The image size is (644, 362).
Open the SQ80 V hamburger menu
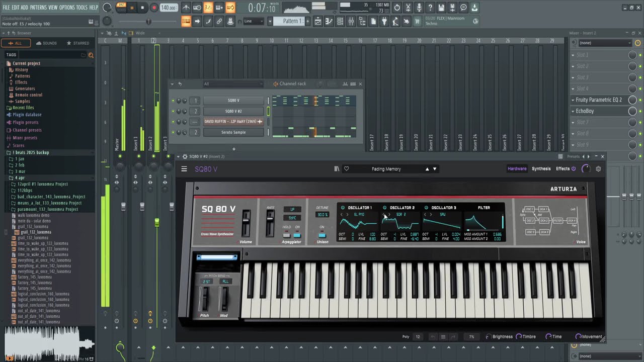pos(184,169)
